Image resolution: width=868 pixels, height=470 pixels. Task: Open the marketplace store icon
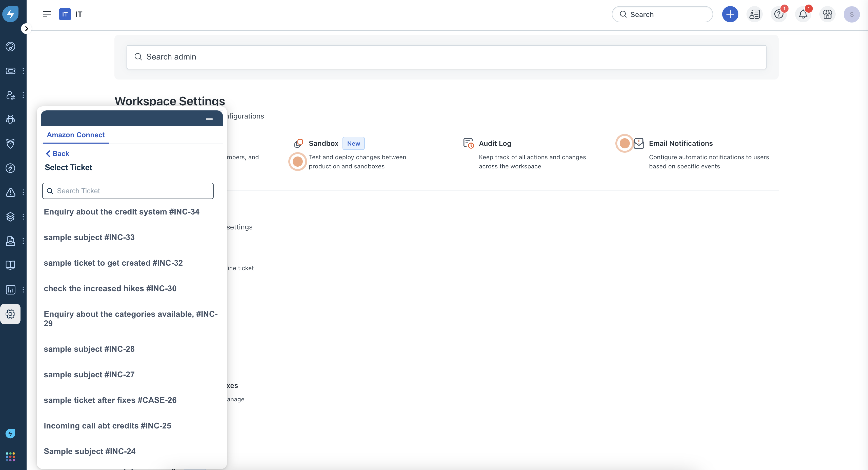827,14
